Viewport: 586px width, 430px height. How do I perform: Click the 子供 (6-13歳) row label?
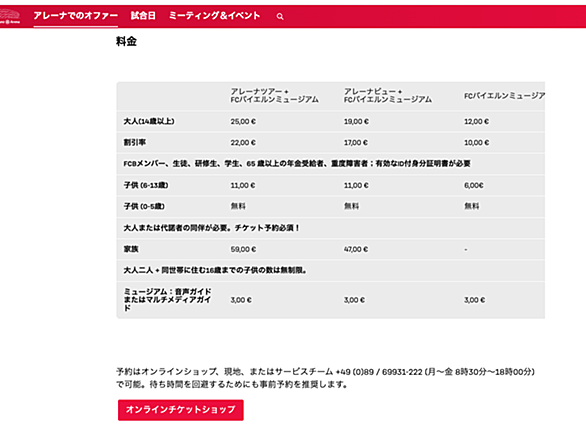point(146,185)
